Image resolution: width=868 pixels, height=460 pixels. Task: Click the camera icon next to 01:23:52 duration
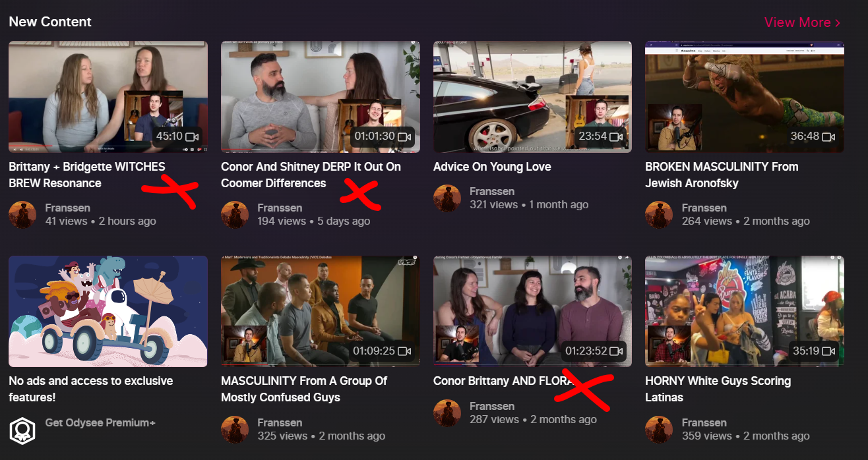click(x=616, y=351)
